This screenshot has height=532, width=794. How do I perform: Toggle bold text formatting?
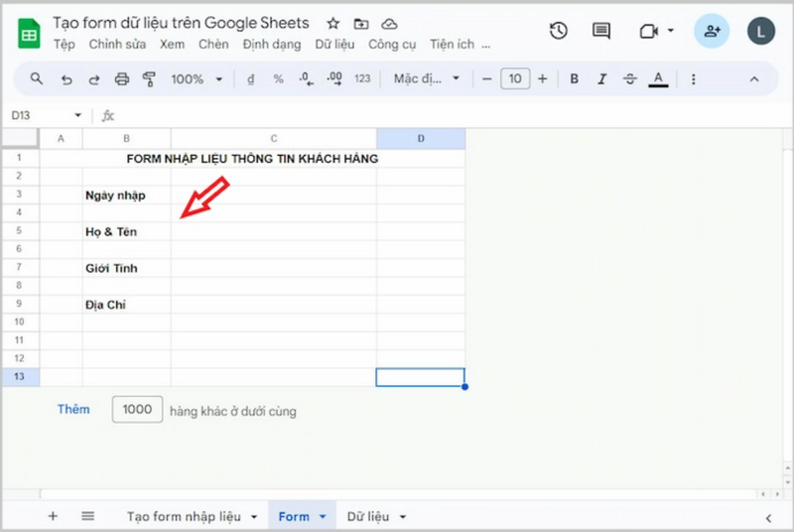(574, 79)
